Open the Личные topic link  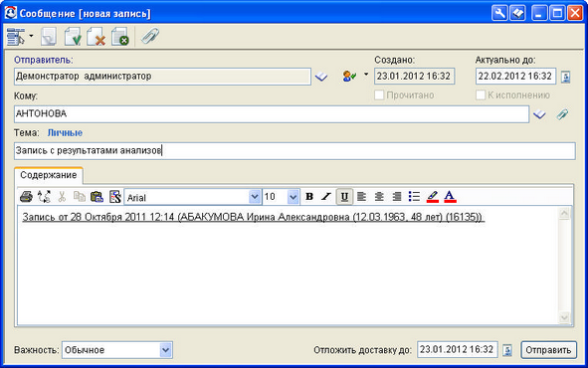[x=65, y=132]
